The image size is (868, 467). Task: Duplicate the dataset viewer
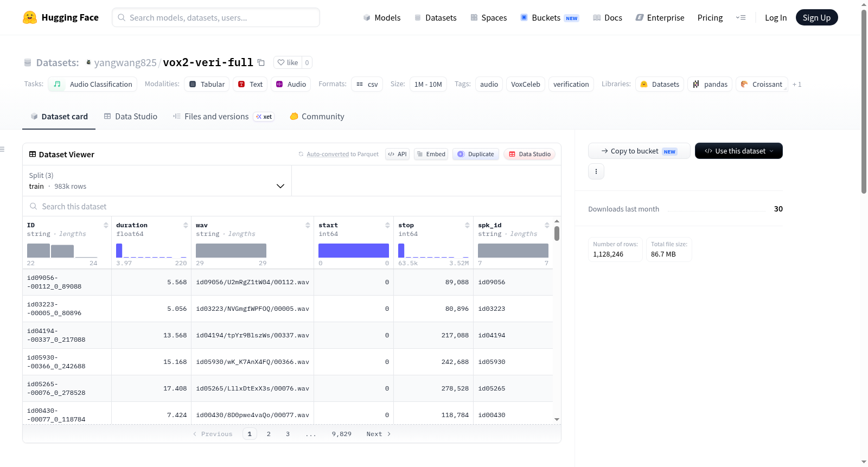pos(476,154)
